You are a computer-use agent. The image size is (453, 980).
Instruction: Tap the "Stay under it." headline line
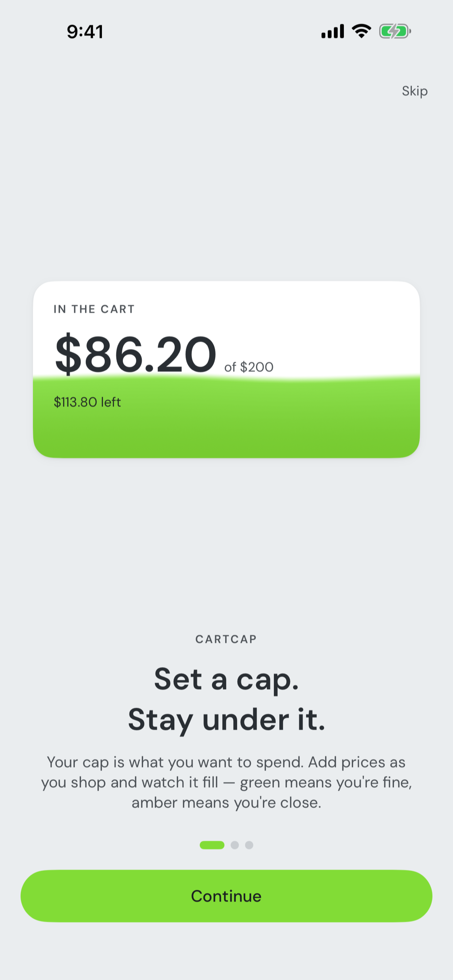[227, 720]
